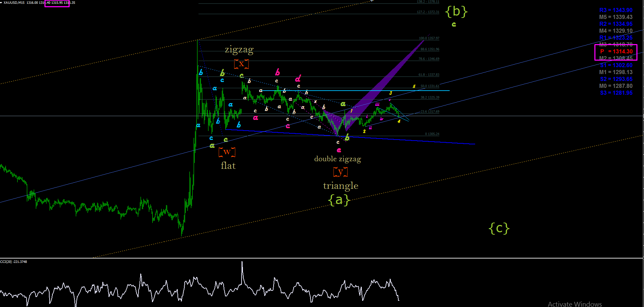Select Fibonacci level 38.2 1325.39

[430, 98]
